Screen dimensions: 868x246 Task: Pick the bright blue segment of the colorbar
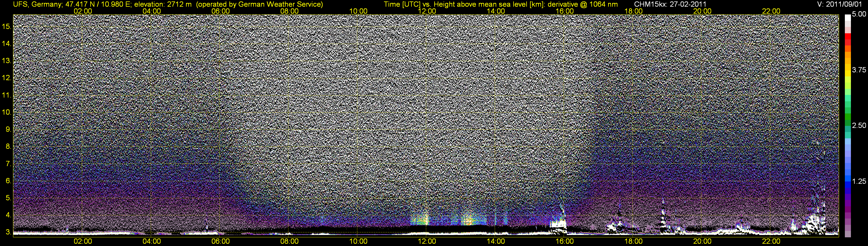click(x=847, y=178)
